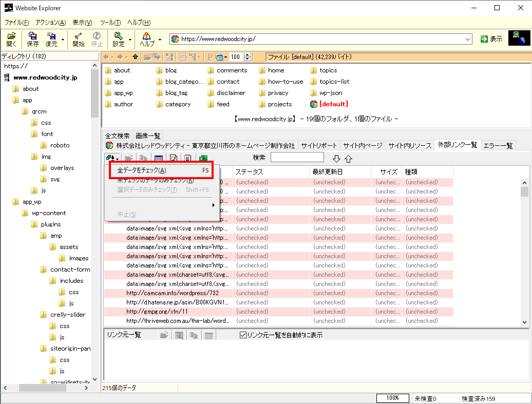This screenshot has width=532, height=404.
Task: Click the 検索 search input field
Action: [297, 158]
